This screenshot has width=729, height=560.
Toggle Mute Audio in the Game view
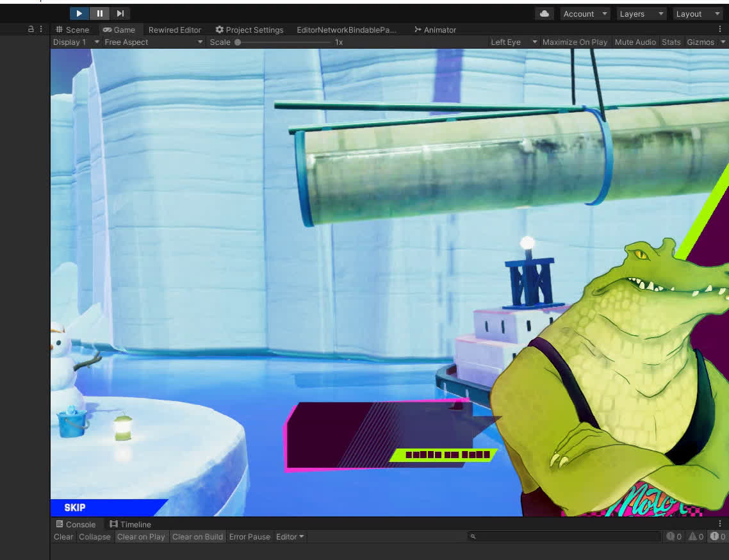[x=635, y=42]
